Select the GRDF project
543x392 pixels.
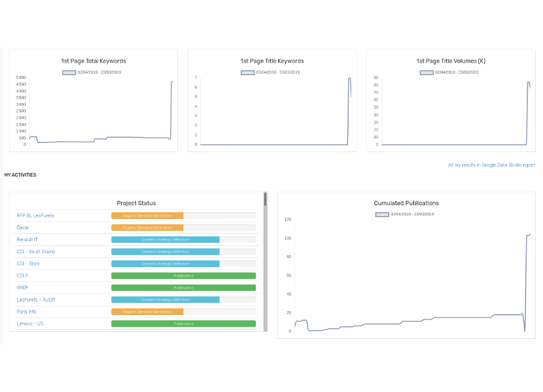[x=22, y=288]
